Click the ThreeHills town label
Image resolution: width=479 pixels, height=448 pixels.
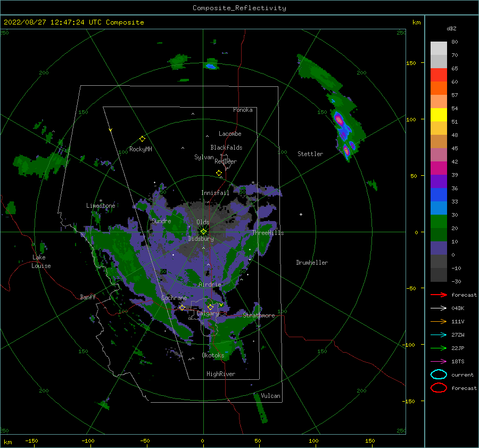coord(268,233)
